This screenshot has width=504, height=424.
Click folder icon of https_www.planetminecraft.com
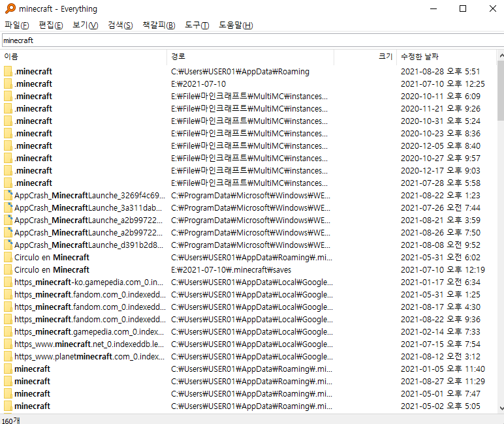pyautogui.click(x=8, y=357)
